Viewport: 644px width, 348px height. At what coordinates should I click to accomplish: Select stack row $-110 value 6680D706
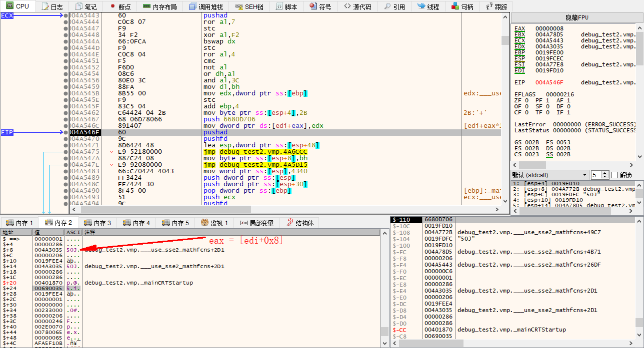click(438, 219)
